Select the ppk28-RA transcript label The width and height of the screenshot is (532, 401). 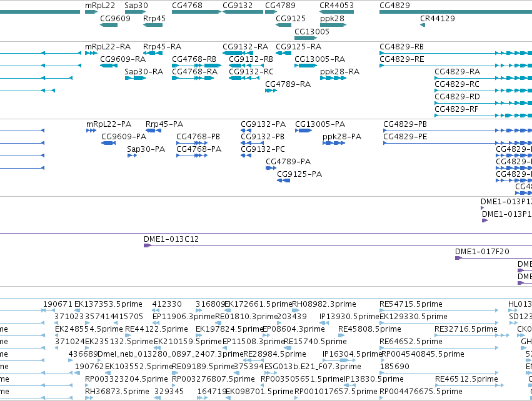click(x=339, y=72)
